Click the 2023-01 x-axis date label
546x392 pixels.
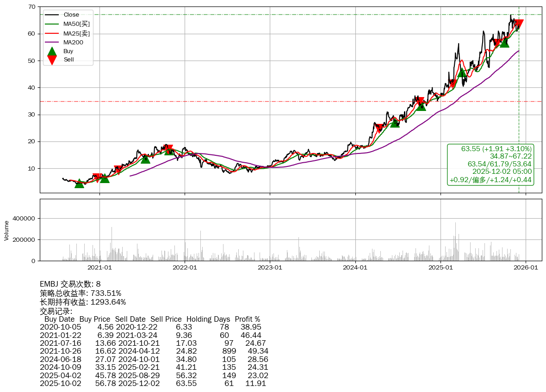coord(270,267)
